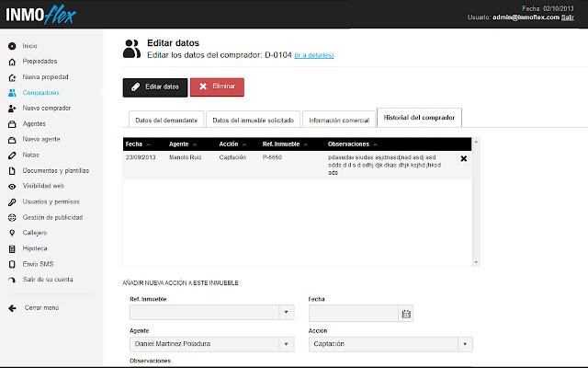Click the Inicio sidebar icon
This screenshot has width=588, height=368.
coord(11,45)
